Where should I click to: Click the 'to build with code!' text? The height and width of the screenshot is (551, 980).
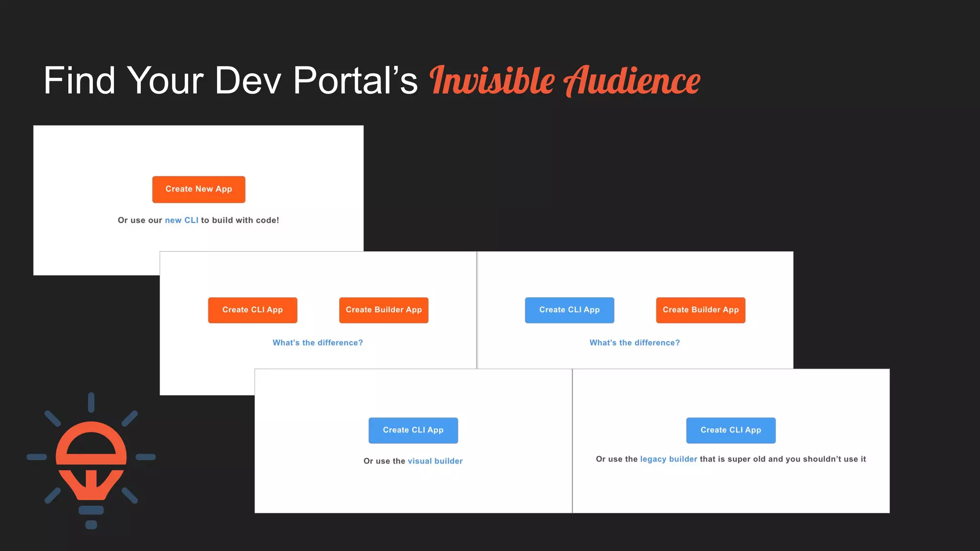pos(240,220)
